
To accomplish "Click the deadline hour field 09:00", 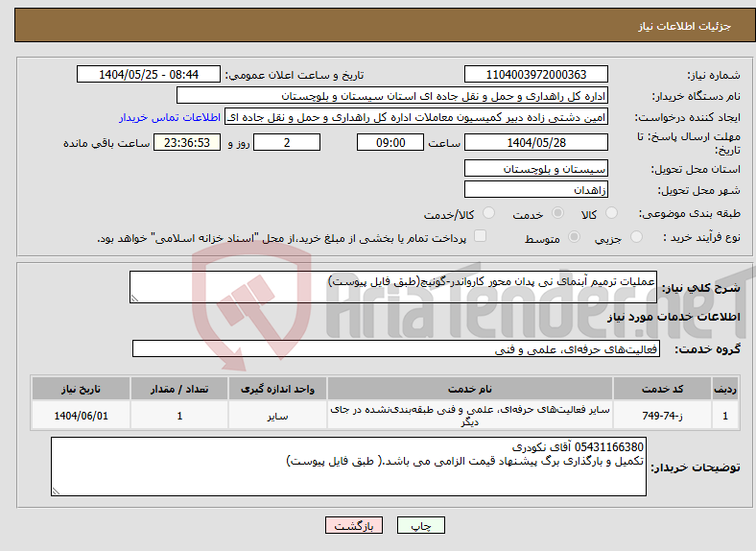I will 390,142.
